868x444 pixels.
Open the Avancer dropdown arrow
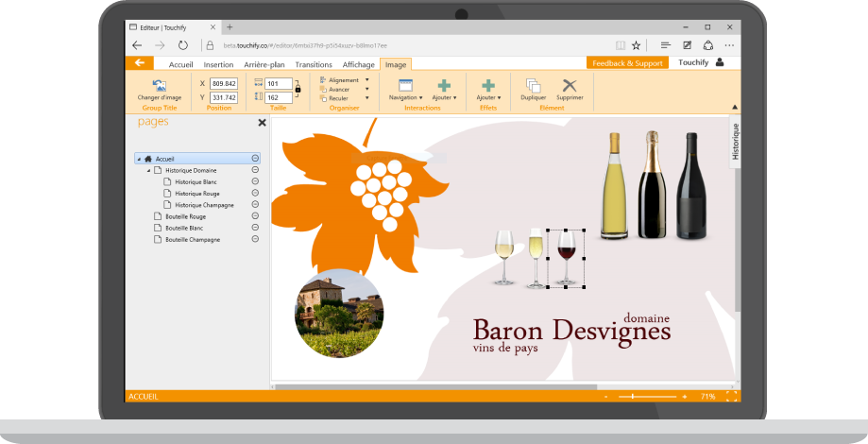click(367, 89)
